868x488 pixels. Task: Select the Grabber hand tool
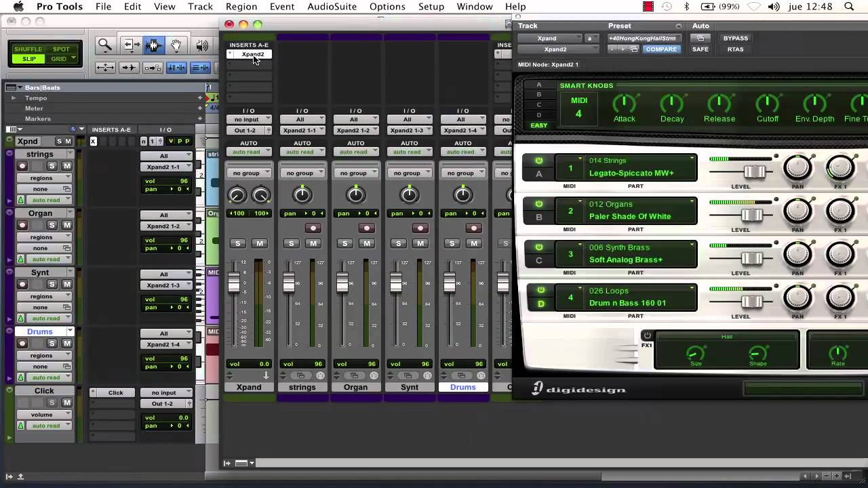click(176, 45)
